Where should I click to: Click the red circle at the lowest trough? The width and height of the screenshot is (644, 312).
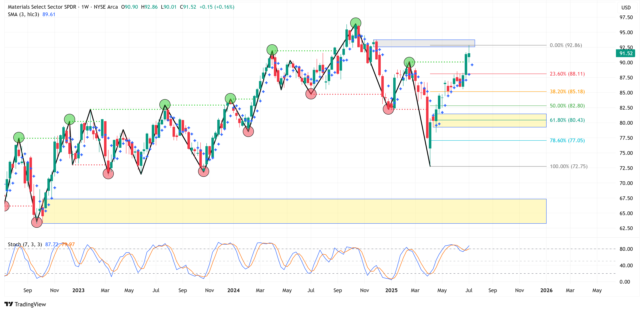click(37, 222)
